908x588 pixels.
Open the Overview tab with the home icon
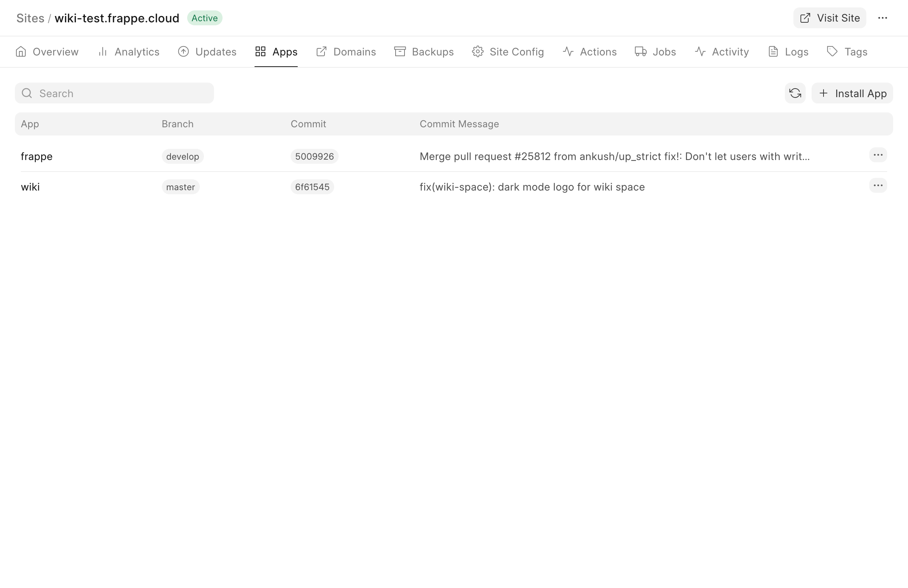(47, 52)
